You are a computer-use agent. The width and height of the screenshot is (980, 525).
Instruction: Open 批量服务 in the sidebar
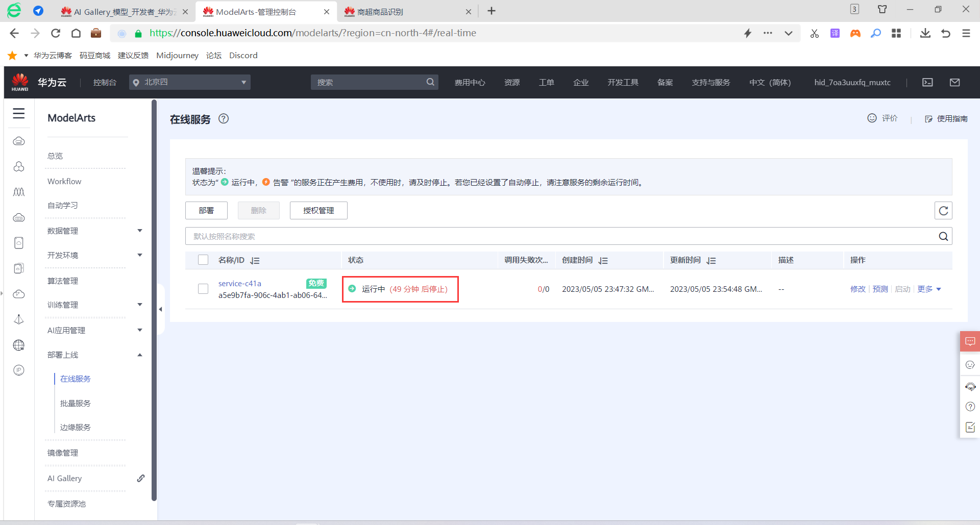[76, 403]
